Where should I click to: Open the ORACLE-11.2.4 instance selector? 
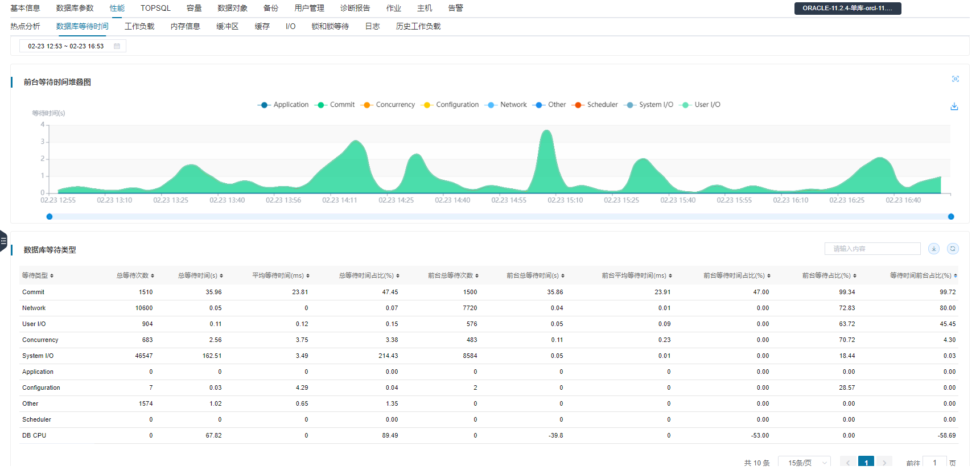(847, 9)
